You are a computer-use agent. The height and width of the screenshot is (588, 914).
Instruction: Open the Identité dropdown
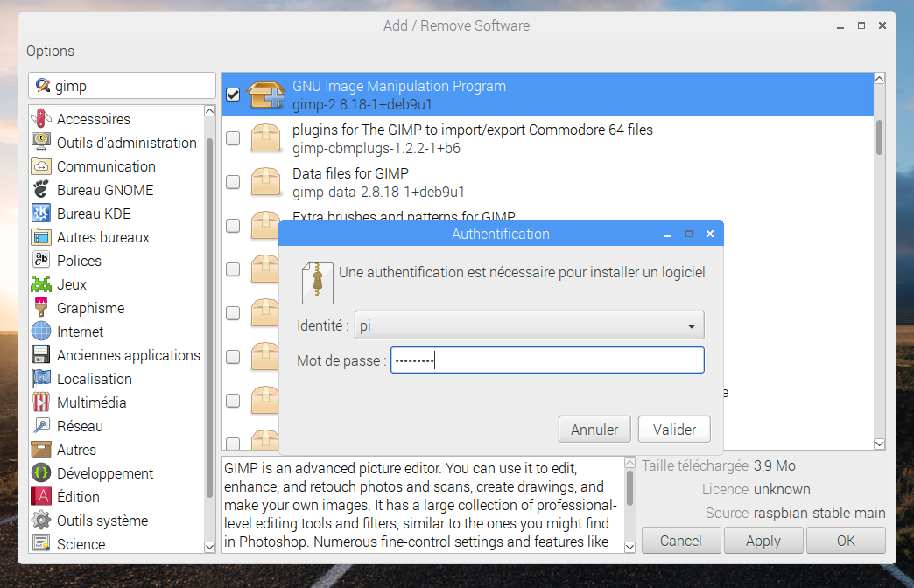pos(529,326)
